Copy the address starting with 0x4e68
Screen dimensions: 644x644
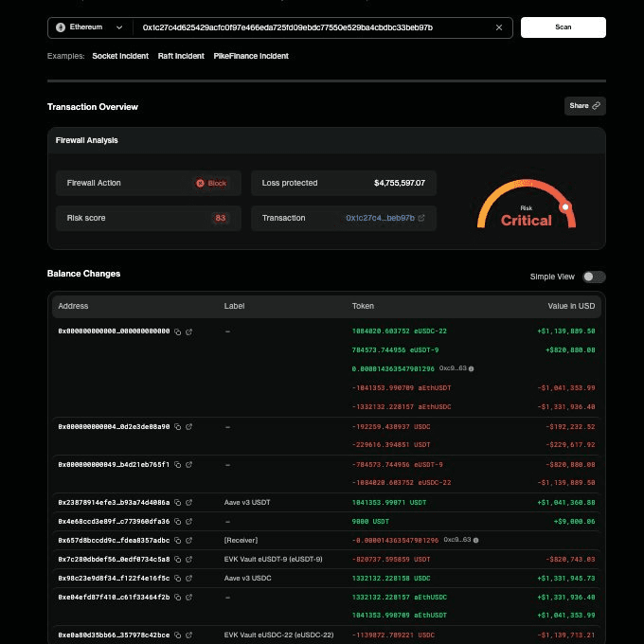(x=177, y=521)
